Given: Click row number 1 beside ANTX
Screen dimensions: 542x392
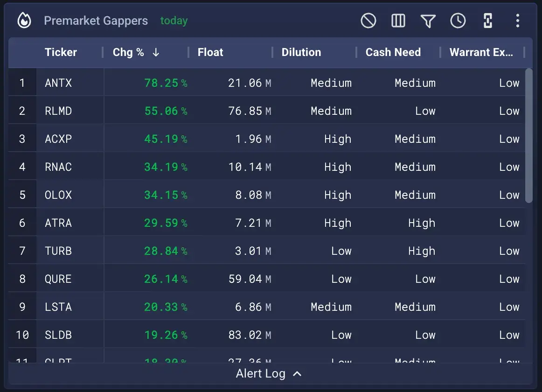Looking at the screenshot, I should [x=21, y=83].
